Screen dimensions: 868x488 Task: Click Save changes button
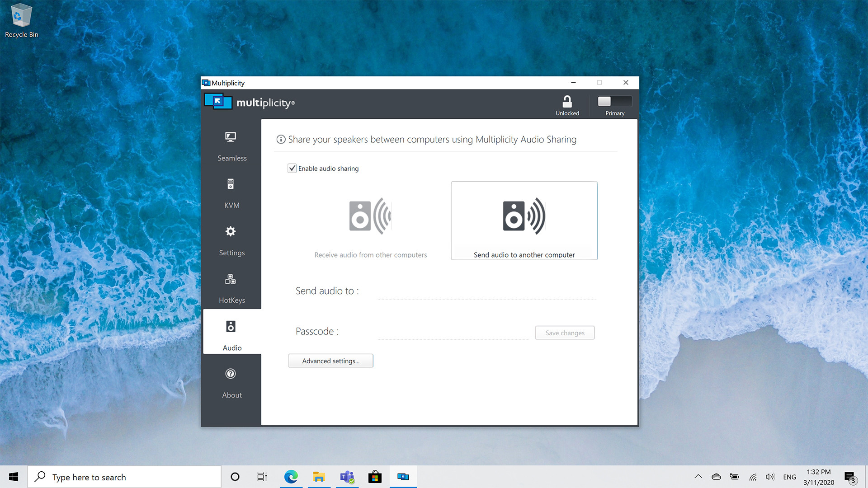(x=565, y=333)
